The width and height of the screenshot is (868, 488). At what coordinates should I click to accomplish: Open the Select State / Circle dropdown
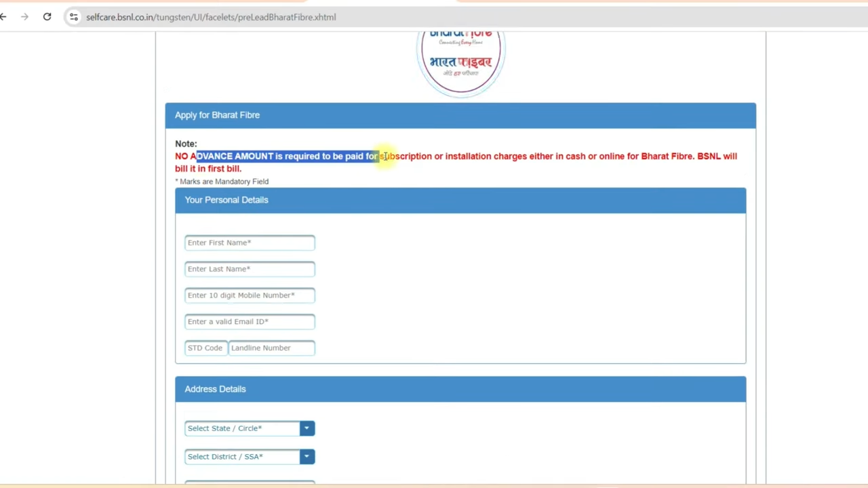point(307,428)
